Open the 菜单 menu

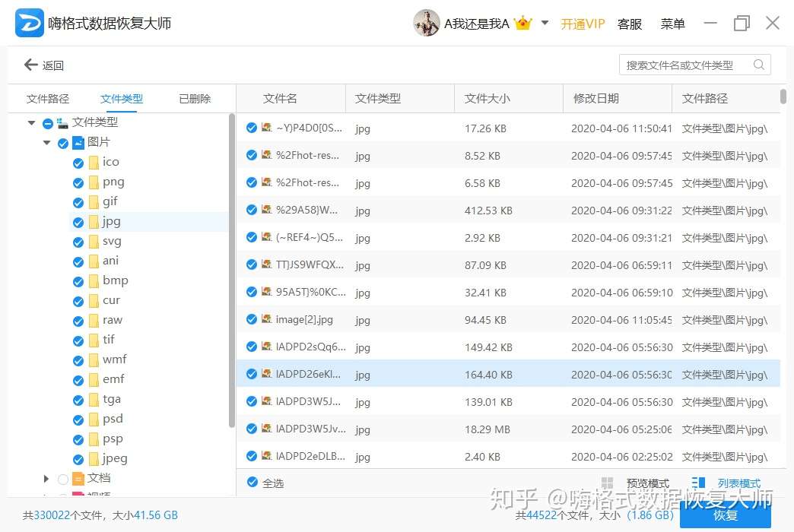click(672, 24)
